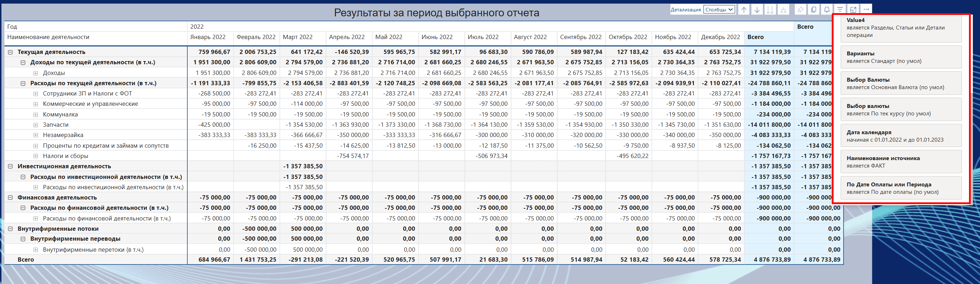Select the Дата календаря filter card
This screenshot has height=284, width=980.
(901, 136)
